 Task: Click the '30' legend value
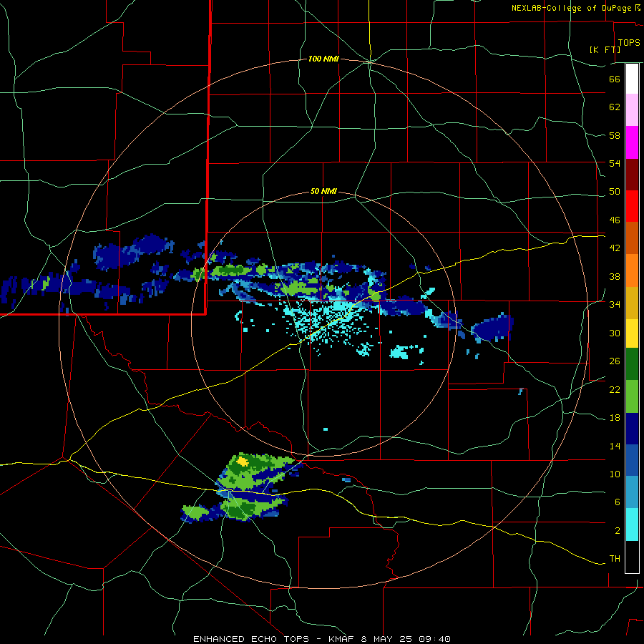point(615,333)
